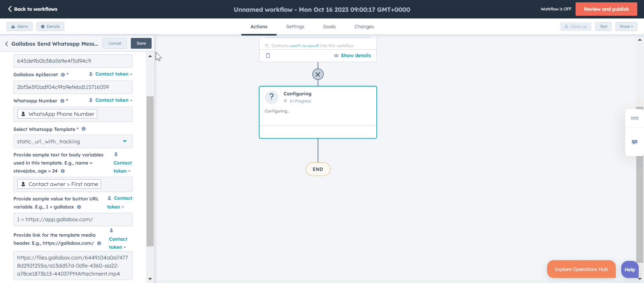Screen dimensions: 644x283
Task: Open the grid dots icon on right sidebar
Action: 634,118
